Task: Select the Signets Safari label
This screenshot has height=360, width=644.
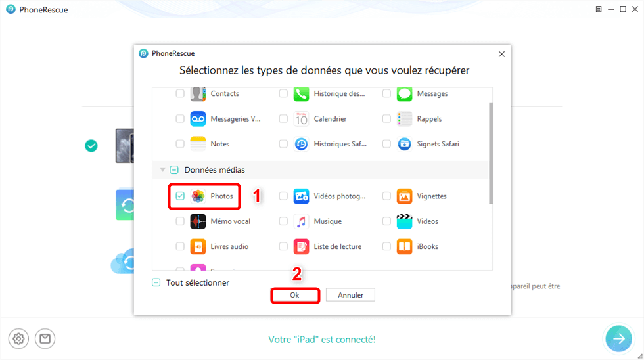Action: coord(438,144)
